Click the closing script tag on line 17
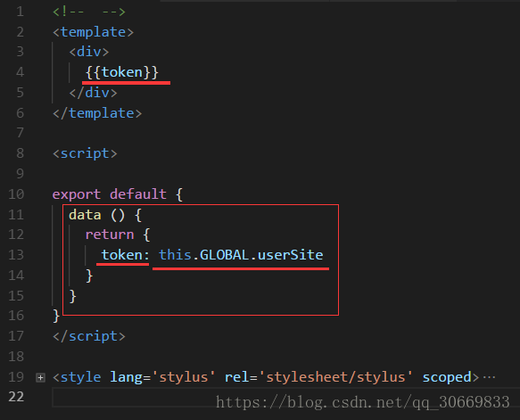Image resolution: width=520 pixels, height=420 pixels. click(89, 336)
